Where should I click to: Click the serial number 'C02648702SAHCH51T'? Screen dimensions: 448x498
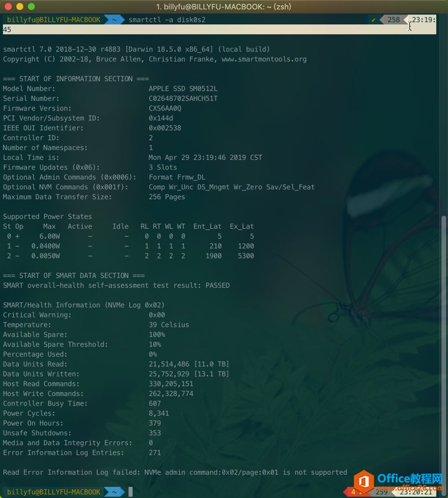click(183, 98)
